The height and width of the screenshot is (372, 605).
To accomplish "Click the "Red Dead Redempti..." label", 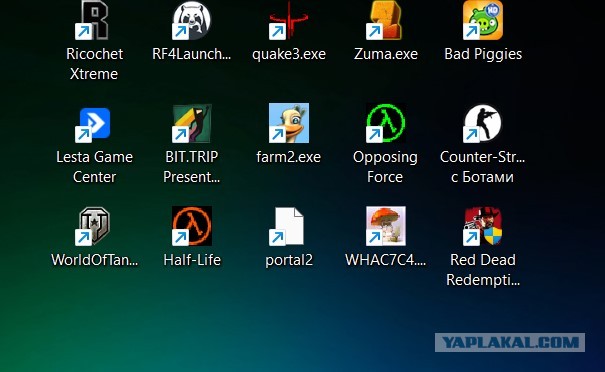I will [x=483, y=270].
